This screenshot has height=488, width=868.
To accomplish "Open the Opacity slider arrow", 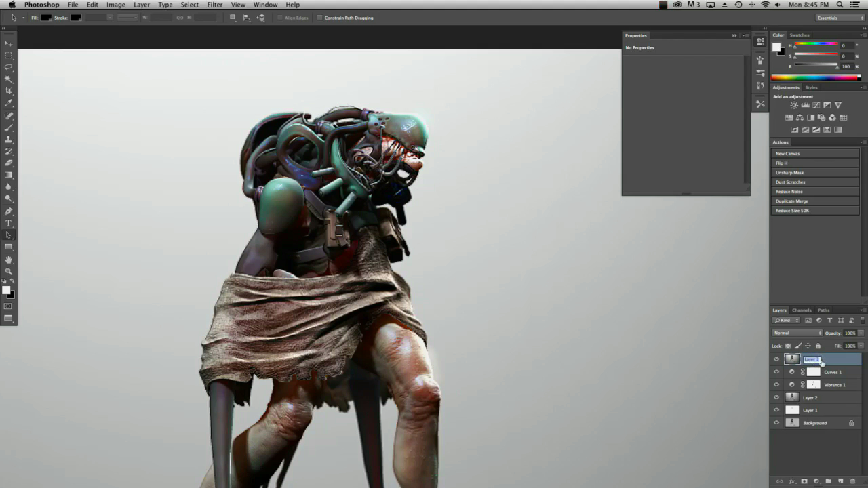I will (x=861, y=333).
